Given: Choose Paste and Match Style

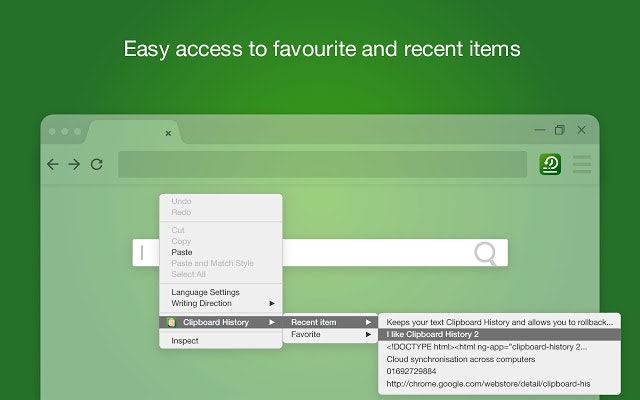Looking at the screenshot, I should [x=213, y=263].
